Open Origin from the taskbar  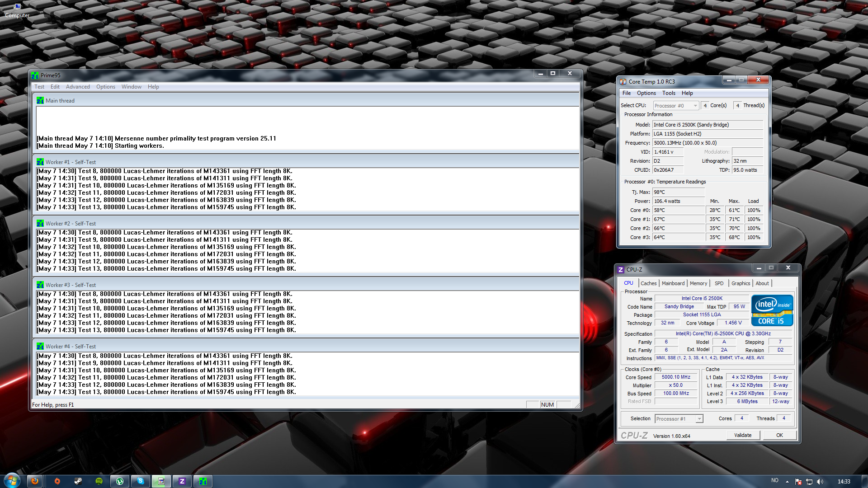tap(57, 481)
